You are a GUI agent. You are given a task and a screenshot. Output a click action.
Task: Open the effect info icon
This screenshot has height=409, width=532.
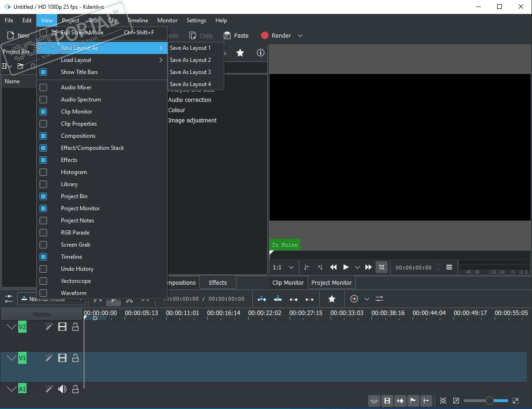261,53
